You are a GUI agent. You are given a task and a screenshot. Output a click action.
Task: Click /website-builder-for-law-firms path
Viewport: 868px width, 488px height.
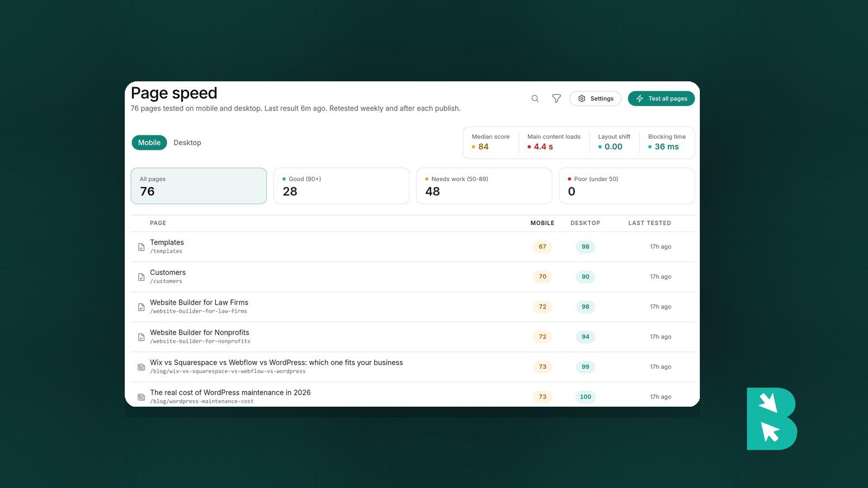(199, 311)
